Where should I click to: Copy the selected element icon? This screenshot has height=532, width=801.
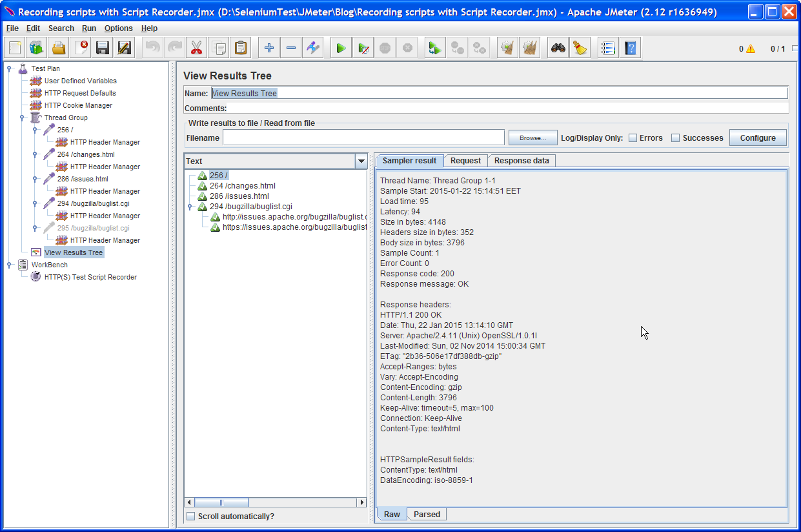(x=218, y=48)
